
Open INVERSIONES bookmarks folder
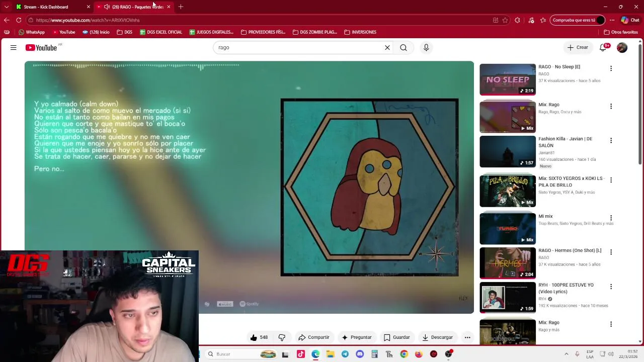(360, 32)
